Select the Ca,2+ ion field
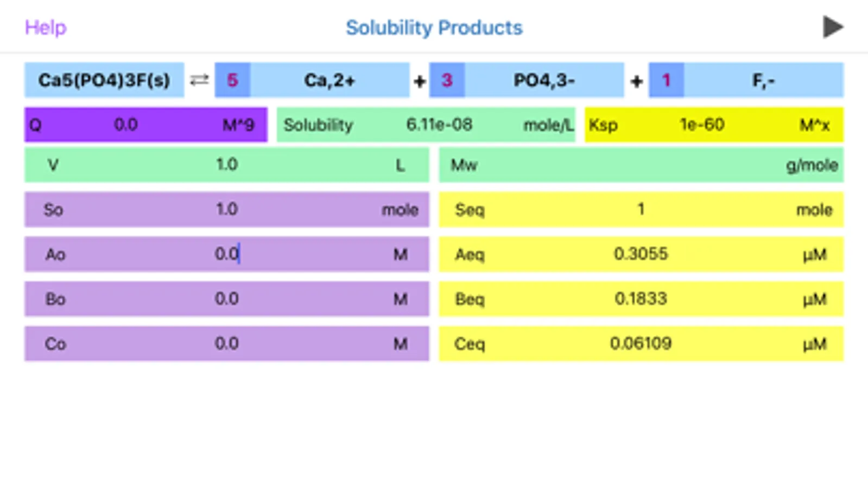Viewport: 868px width, 489px height. pyautogui.click(x=330, y=80)
